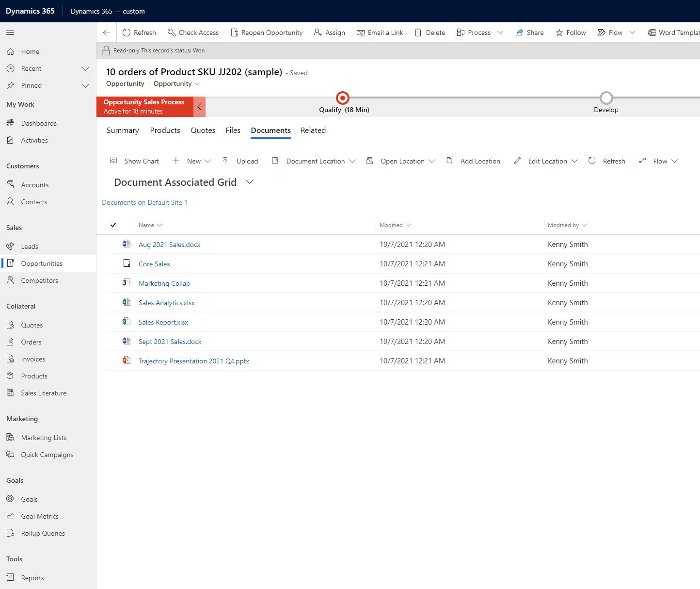Go back using the arrow icon
The height and width of the screenshot is (589, 700).
click(x=107, y=33)
